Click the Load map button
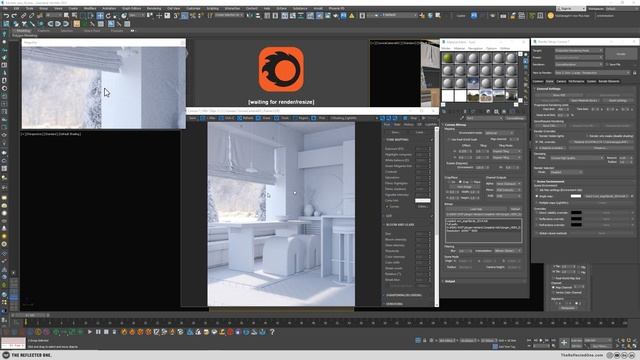Screen dimensions: 640x360 476,209
